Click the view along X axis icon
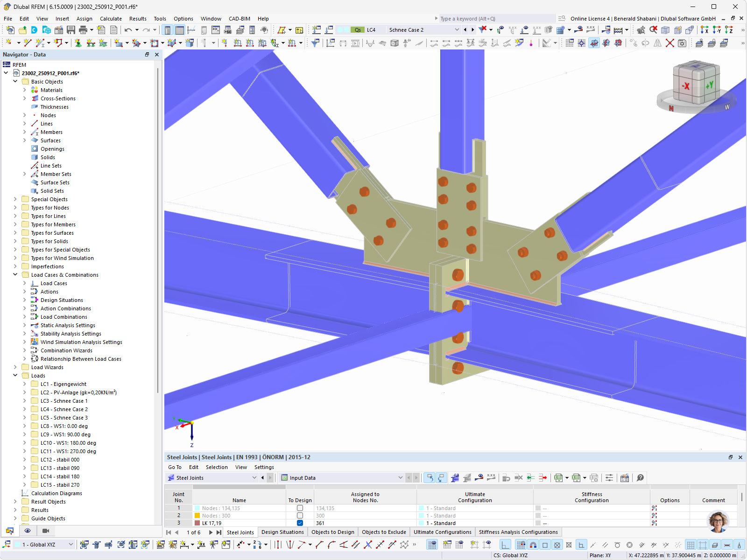This screenshot has width=747, height=560. pyautogui.click(x=705, y=30)
